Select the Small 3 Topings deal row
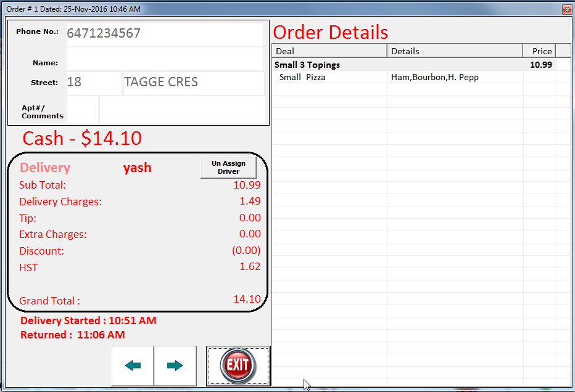This screenshot has height=392, width=575. [x=413, y=65]
